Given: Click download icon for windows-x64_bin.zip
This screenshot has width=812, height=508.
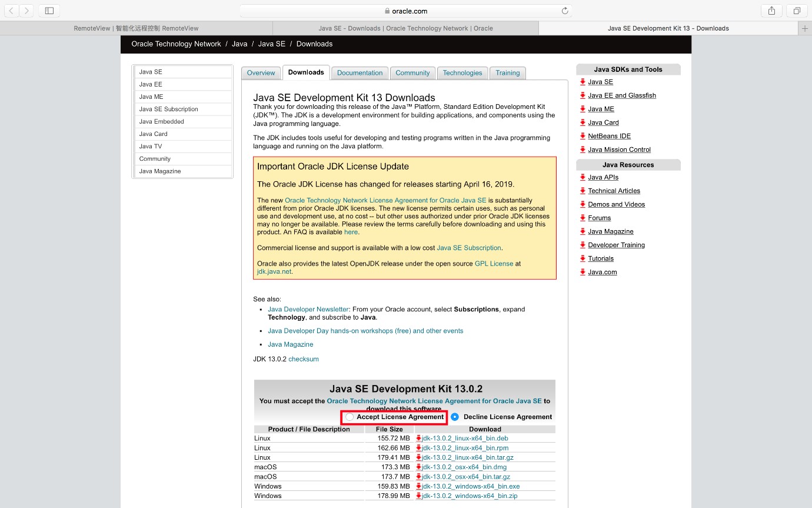Looking at the screenshot, I should pyautogui.click(x=419, y=496).
